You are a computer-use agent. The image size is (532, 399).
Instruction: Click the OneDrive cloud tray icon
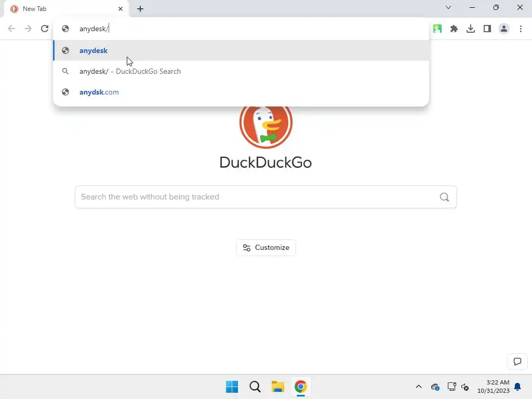click(435, 387)
